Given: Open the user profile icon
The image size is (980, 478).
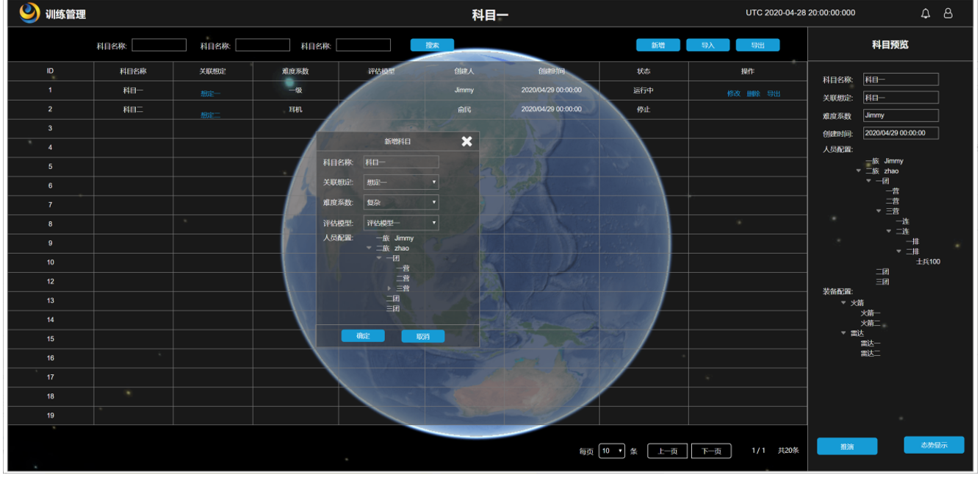Looking at the screenshot, I should [x=948, y=13].
